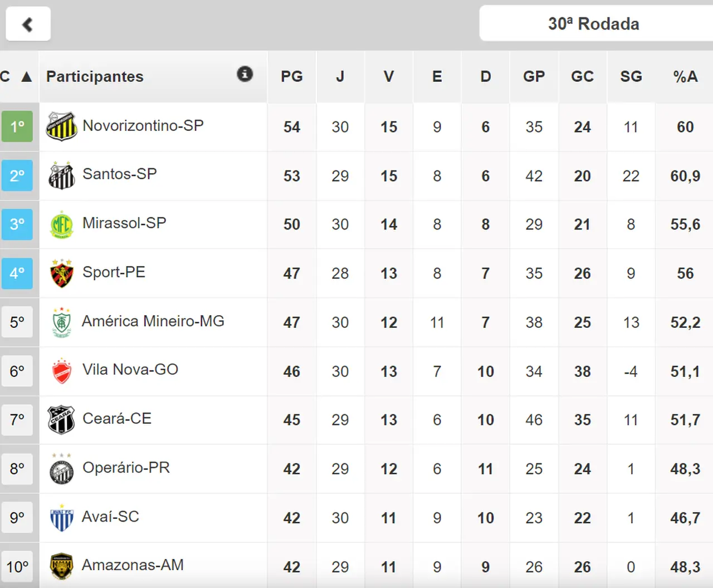Open the Amazonas-AM team link
This screenshot has height=588, width=713.
tap(133, 565)
